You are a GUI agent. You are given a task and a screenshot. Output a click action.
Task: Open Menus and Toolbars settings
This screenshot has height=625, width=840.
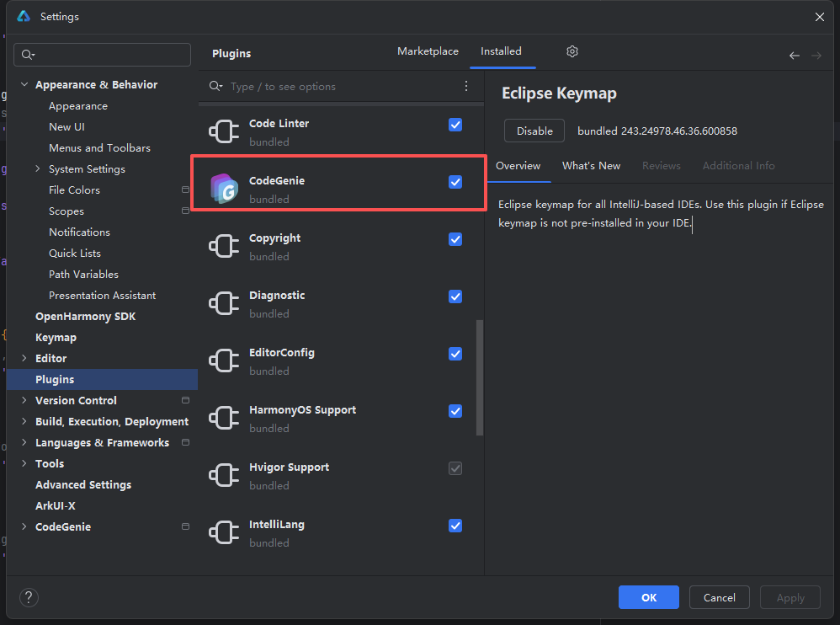coord(99,147)
